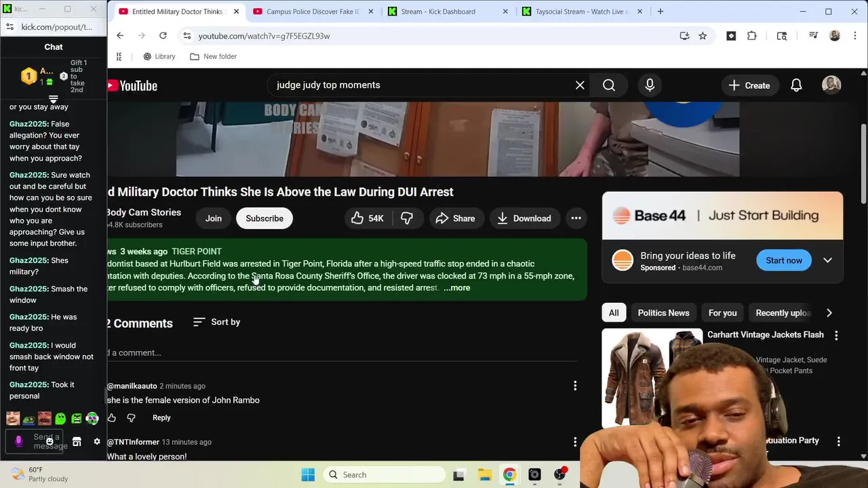Reply to @manilkaauto comment

tap(161, 418)
